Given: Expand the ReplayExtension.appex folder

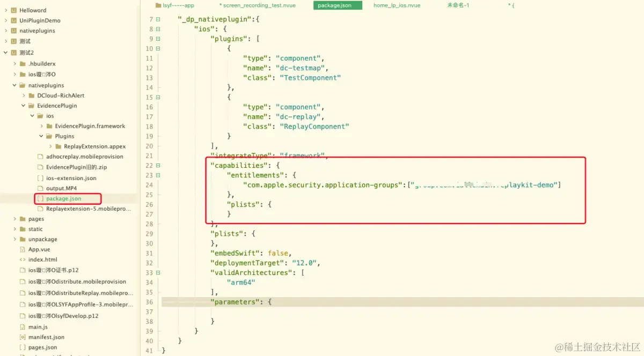Looking at the screenshot, I should pyautogui.click(x=49, y=146).
